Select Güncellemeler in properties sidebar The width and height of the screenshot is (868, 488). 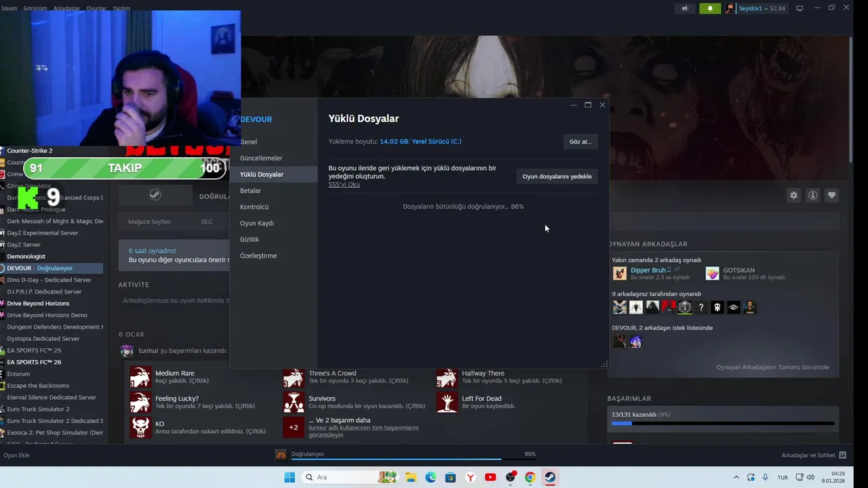(261, 158)
